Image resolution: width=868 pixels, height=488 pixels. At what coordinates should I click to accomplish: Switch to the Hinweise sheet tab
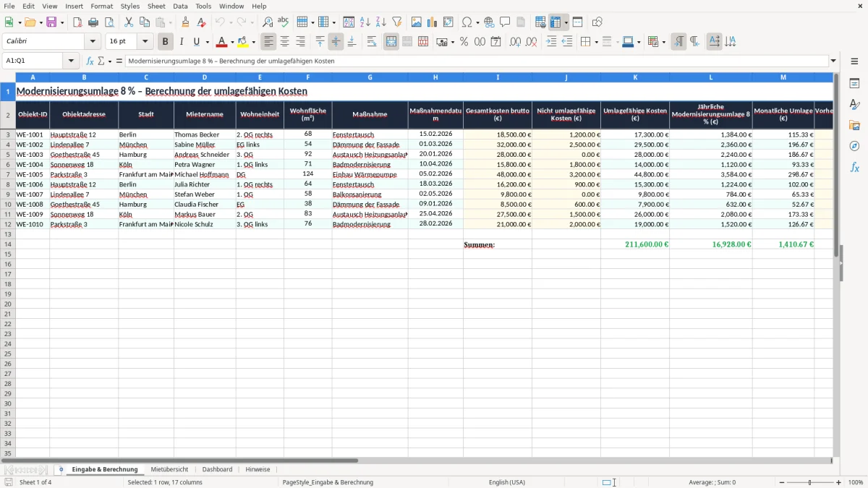258,470
